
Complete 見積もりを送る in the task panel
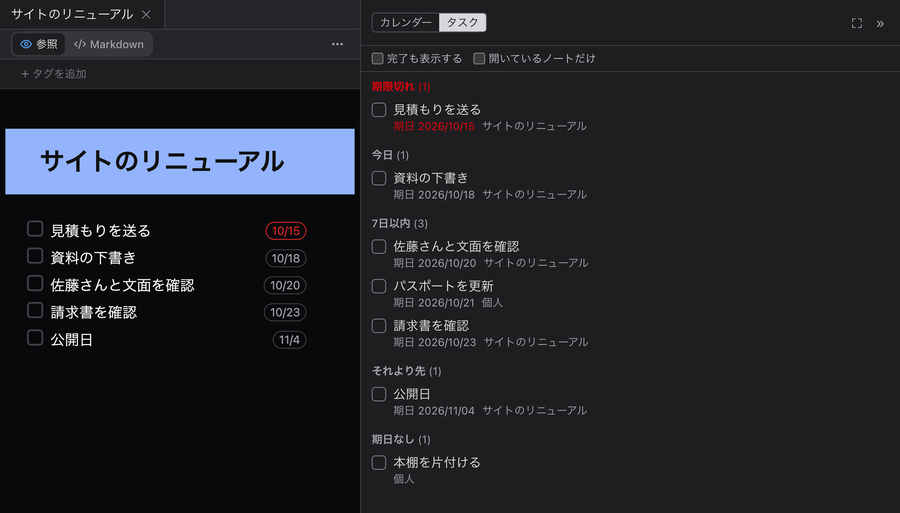379,110
